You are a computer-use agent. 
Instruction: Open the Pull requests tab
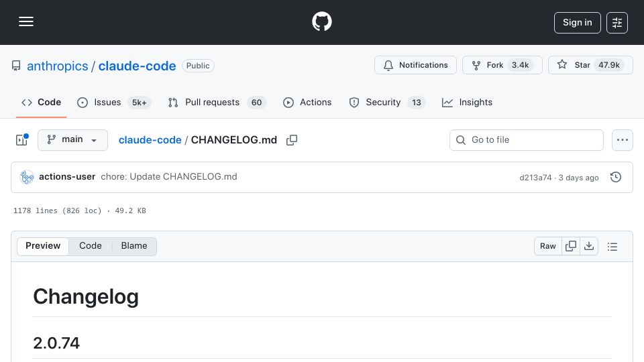(x=217, y=102)
